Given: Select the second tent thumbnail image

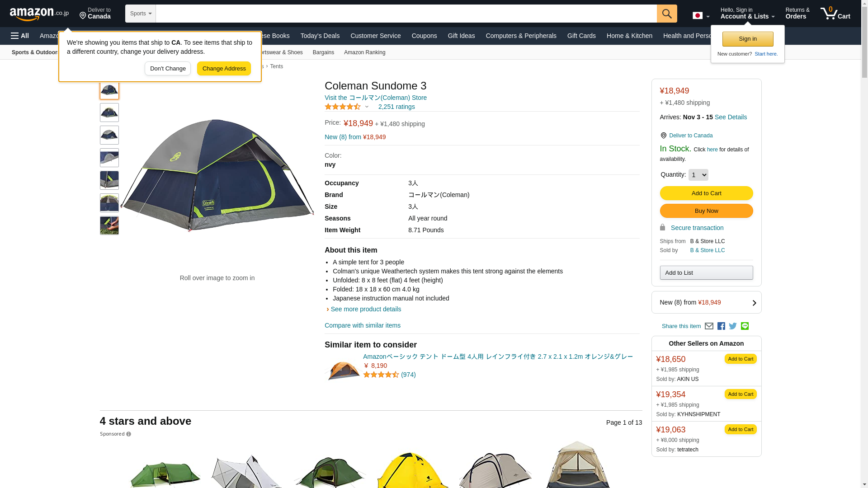Looking at the screenshot, I should coord(109,113).
